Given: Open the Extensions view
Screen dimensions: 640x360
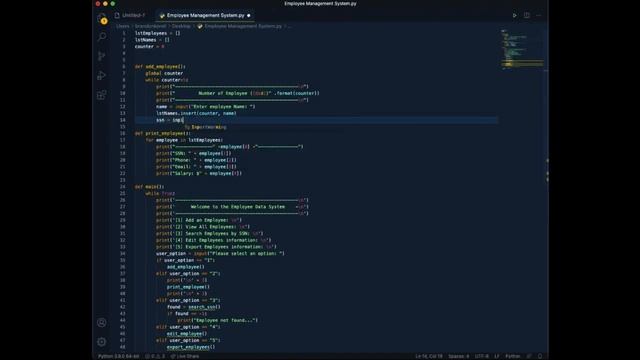Looking at the screenshot, I should coord(102,95).
